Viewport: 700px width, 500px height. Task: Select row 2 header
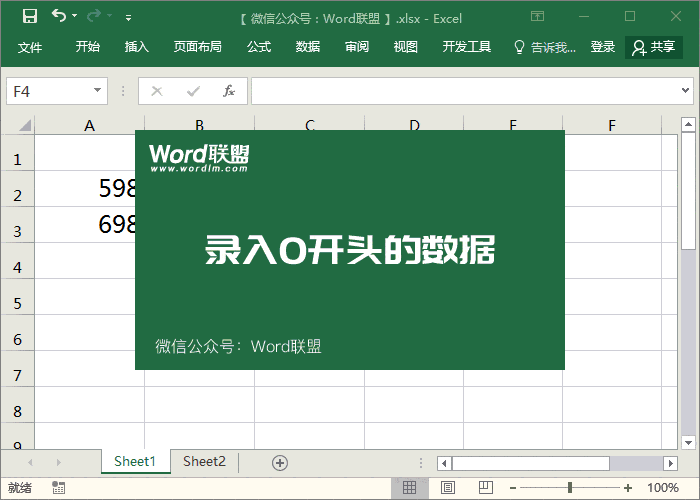[17, 189]
